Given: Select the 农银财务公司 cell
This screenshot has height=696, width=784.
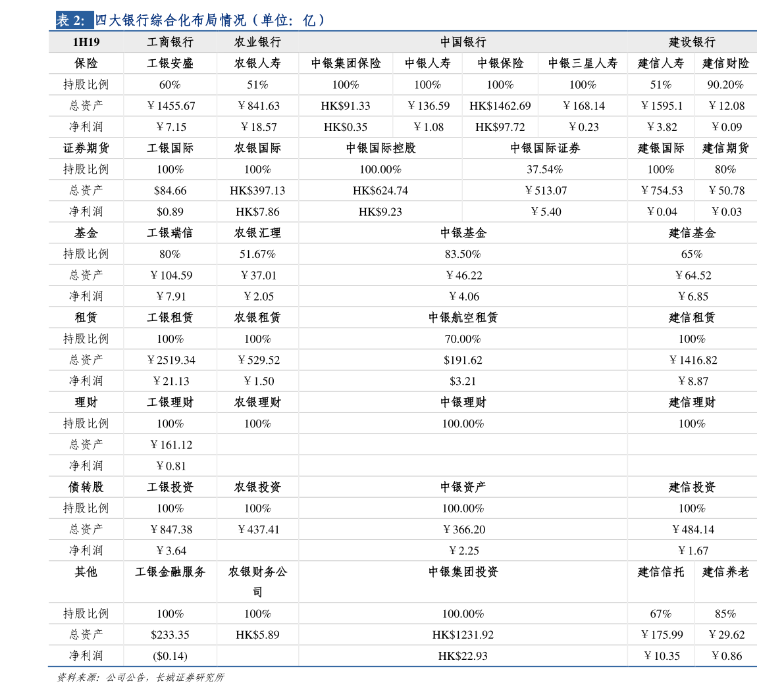Looking at the screenshot, I should point(257,582).
